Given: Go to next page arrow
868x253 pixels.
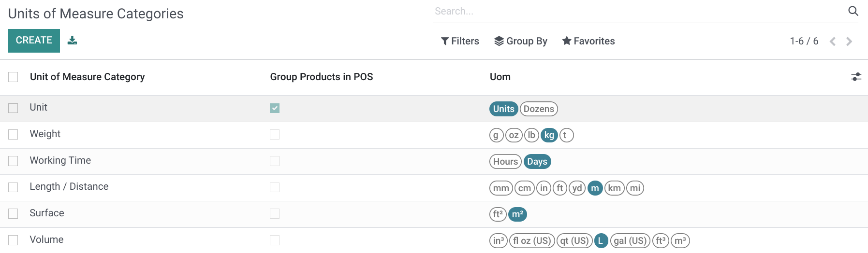Looking at the screenshot, I should pyautogui.click(x=849, y=42).
